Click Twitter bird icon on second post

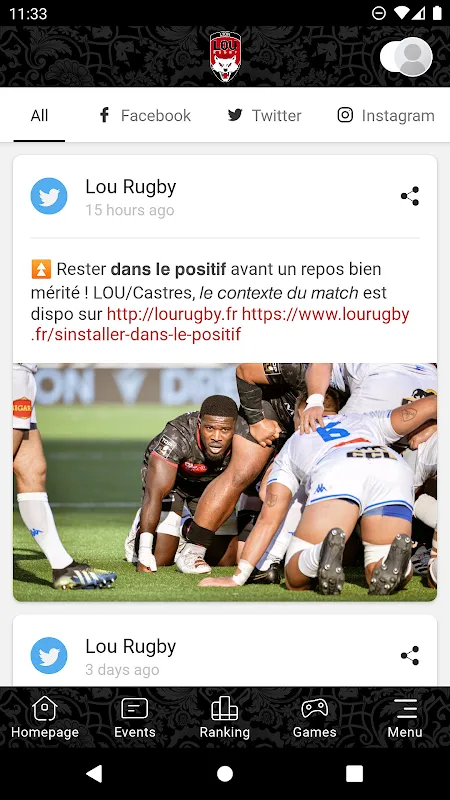click(49, 656)
